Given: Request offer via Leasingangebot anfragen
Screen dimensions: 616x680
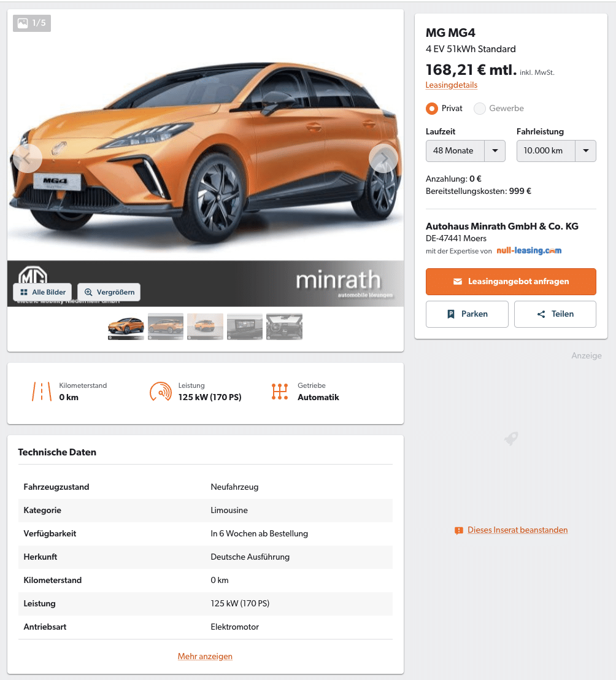Looking at the screenshot, I should point(510,282).
